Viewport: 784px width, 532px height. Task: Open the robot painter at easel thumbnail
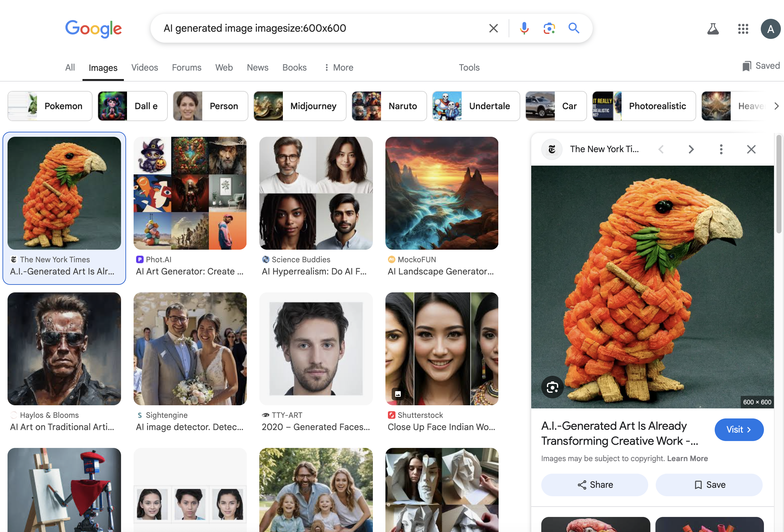point(64,490)
